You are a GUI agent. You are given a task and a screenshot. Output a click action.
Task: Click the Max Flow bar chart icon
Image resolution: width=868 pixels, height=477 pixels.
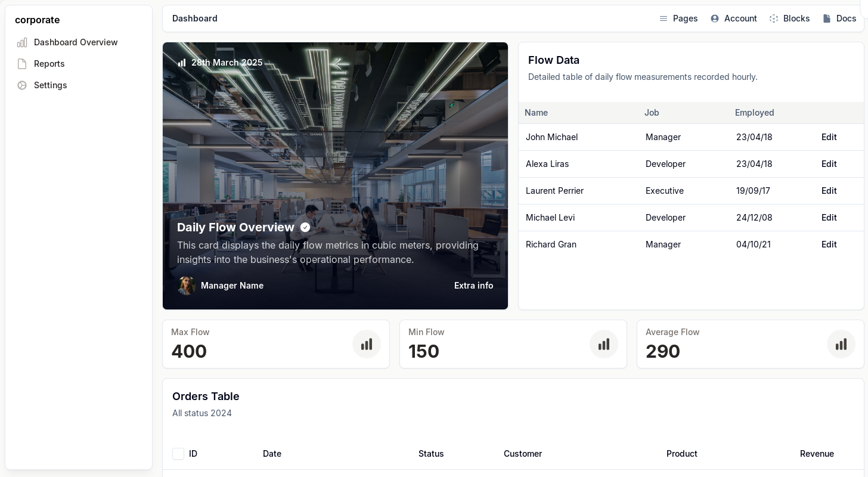pos(367,344)
